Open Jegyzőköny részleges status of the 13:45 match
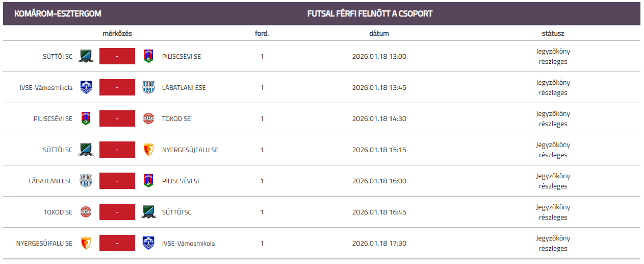This screenshot has width=644, height=264. coord(553,87)
